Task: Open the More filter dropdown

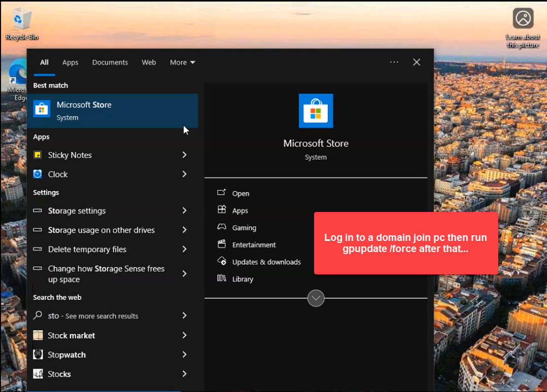Action: pyautogui.click(x=183, y=62)
